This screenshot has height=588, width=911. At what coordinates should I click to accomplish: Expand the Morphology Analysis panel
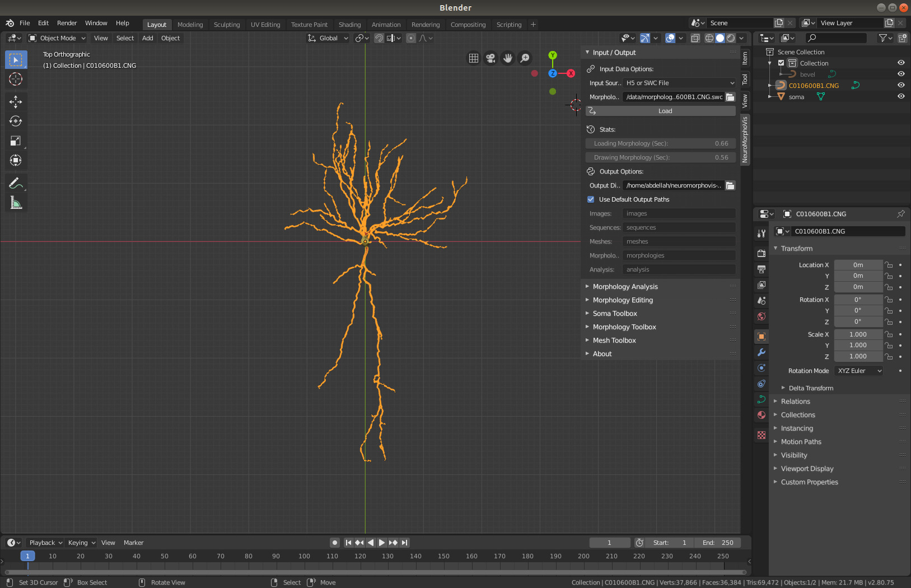coord(625,287)
